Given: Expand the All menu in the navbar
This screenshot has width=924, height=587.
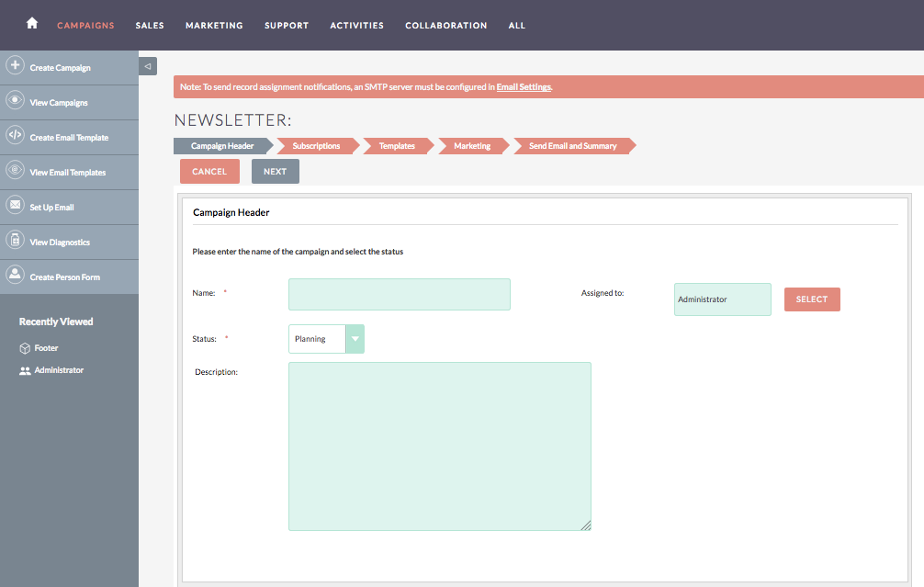Looking at the screenshot, I should [x=517, y=26].
